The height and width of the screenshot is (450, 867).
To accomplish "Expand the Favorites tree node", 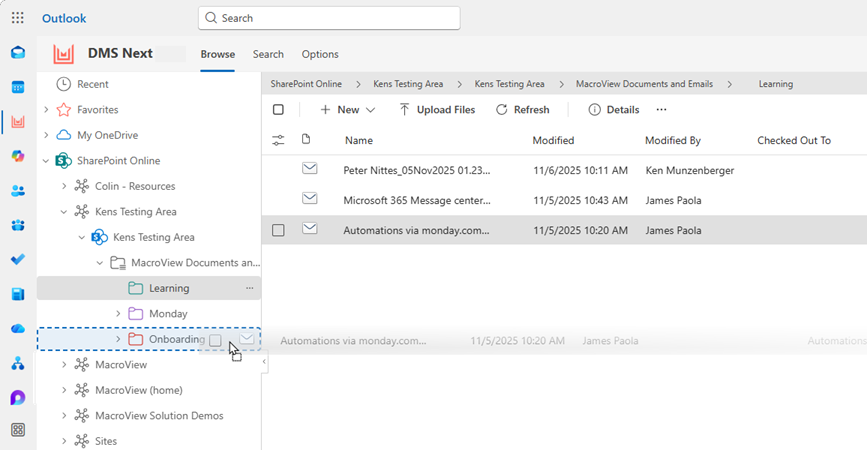I will click(x=46, y=110).
